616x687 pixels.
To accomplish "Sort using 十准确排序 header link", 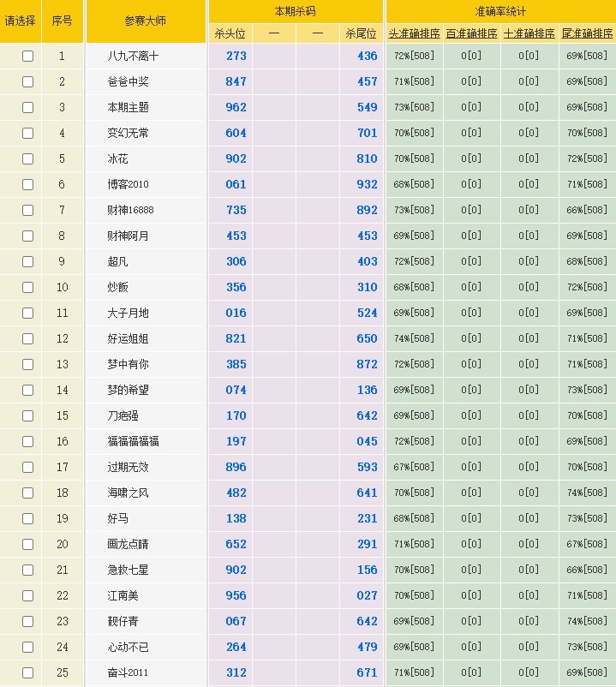I will 529,34.
